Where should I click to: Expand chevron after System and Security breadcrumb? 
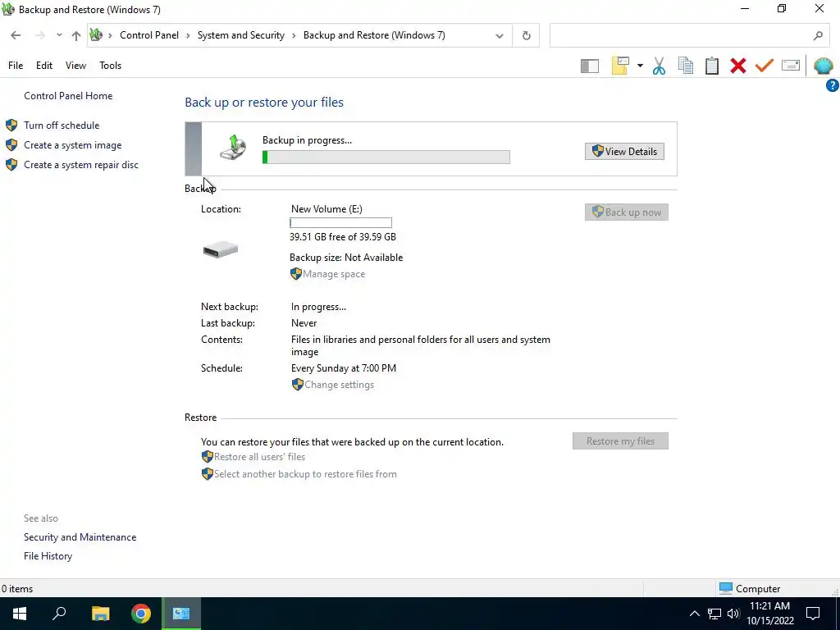pos(294,36)
